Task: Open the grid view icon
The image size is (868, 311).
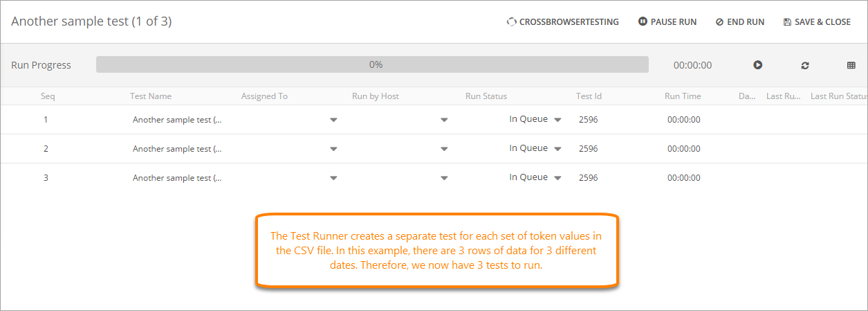Action: click(x=851, y=65)
